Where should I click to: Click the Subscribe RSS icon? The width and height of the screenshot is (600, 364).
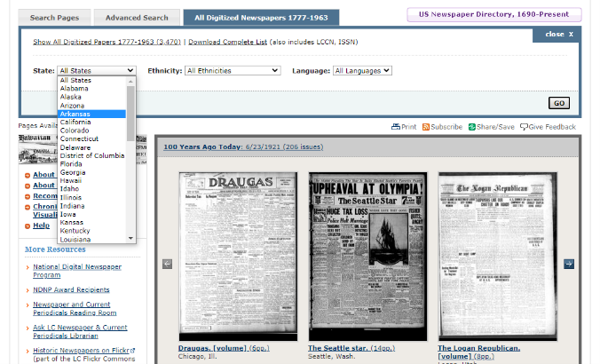click(426, 127)
